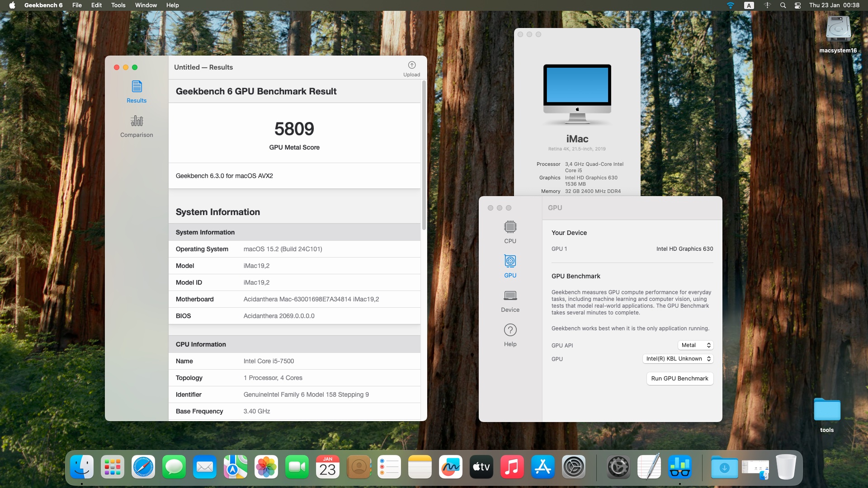Launch Freeform from the Dock
The width and height of the screenshot is (868, 488).
pyautogui.click(x=450, y=467)
